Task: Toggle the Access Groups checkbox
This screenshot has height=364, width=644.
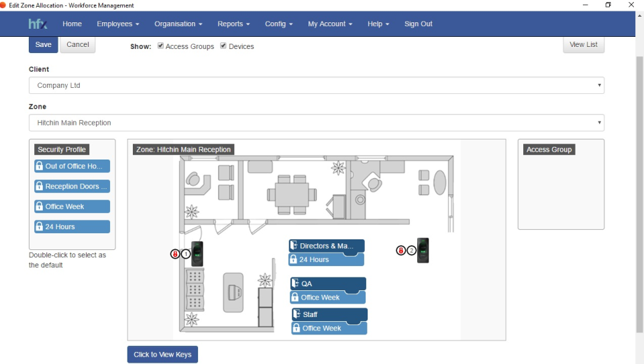Action: pyautogui.click(x=160, y=46)
